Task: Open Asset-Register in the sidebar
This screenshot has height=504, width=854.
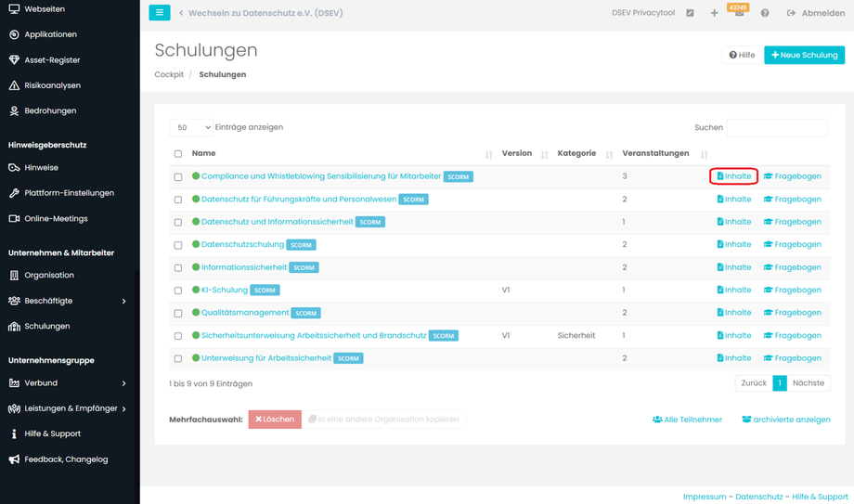Action: [52, 60]
